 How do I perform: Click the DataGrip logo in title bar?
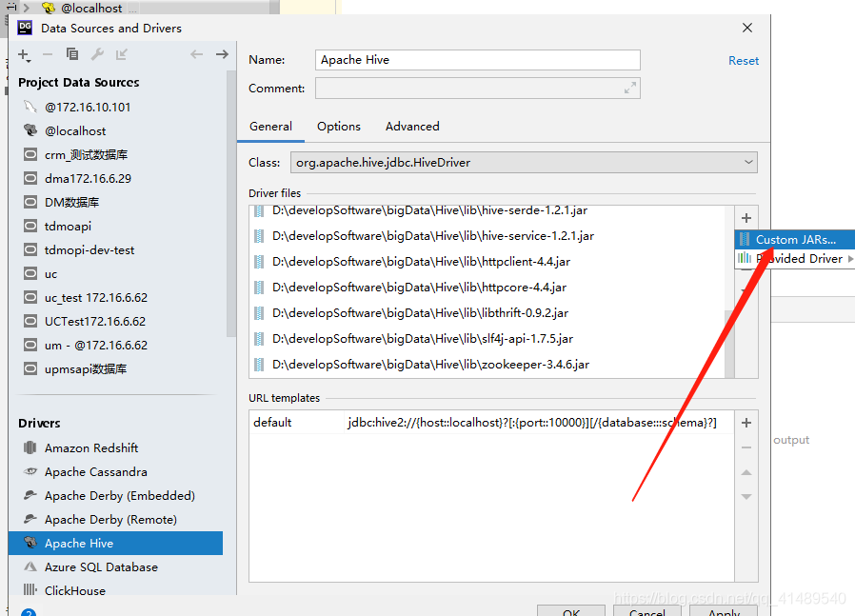coord(25,28)
